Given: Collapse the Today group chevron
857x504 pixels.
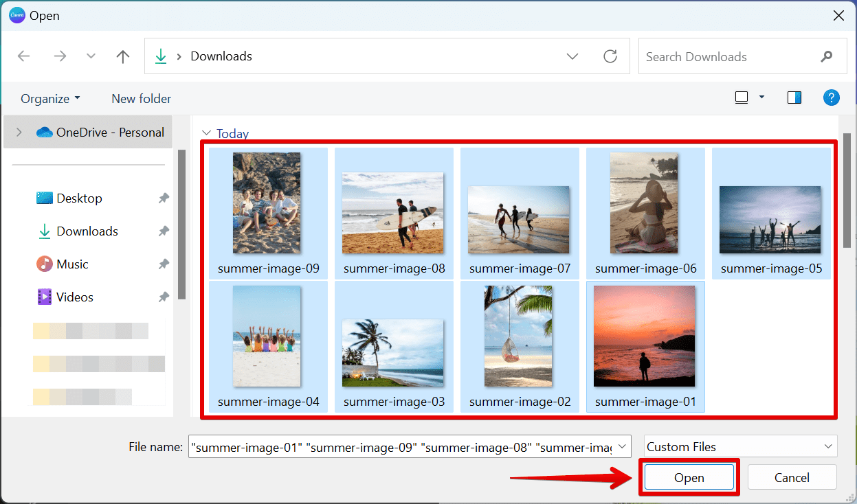Looking at the screenshot, I should 206,133.
